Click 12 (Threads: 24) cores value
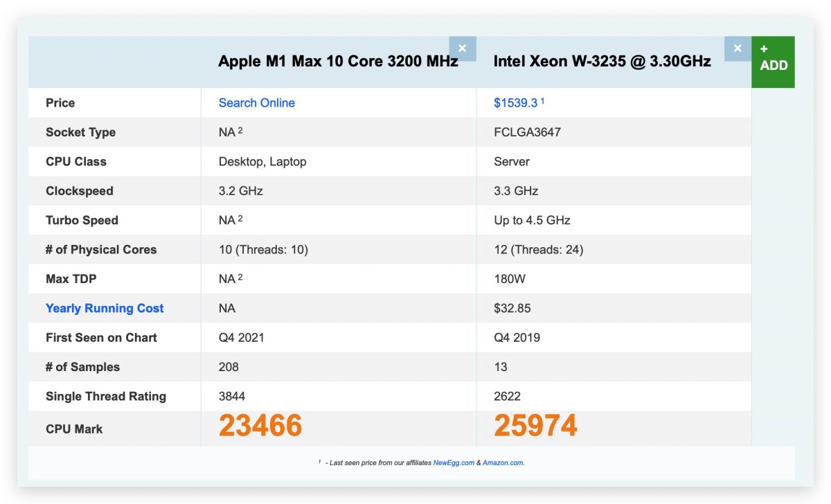 (x=539, y=249)
